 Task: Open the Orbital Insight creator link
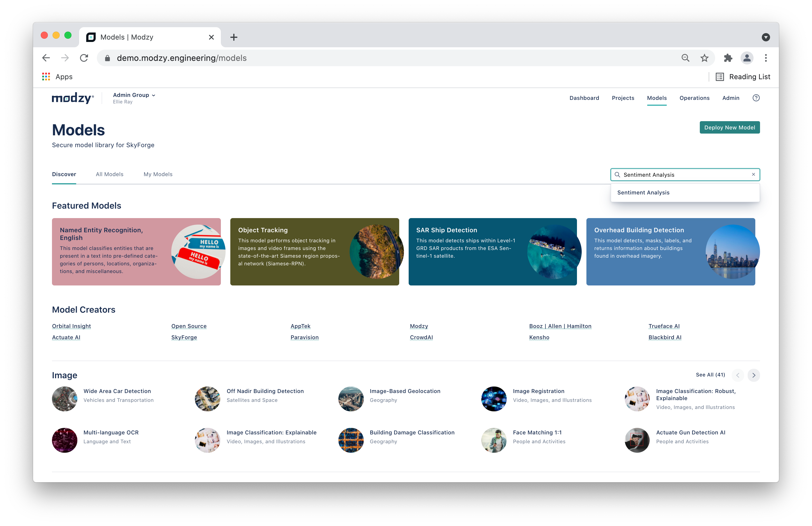pyautogui.click(x=71, y=326)
